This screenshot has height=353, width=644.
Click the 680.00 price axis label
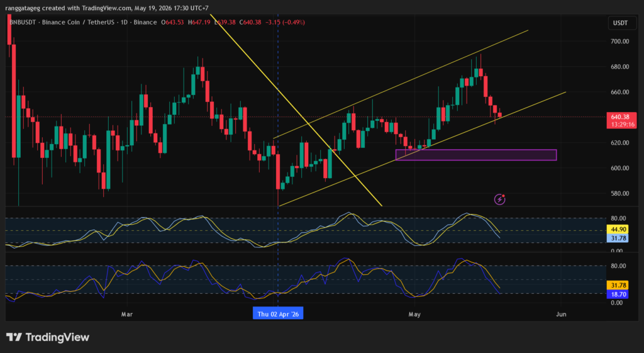619,67
